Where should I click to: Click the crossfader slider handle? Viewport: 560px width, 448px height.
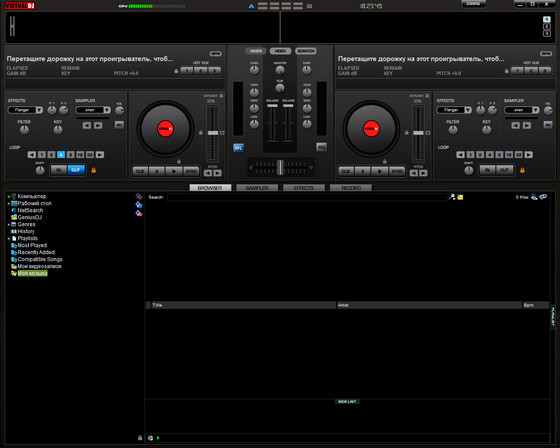click(280, 167)
